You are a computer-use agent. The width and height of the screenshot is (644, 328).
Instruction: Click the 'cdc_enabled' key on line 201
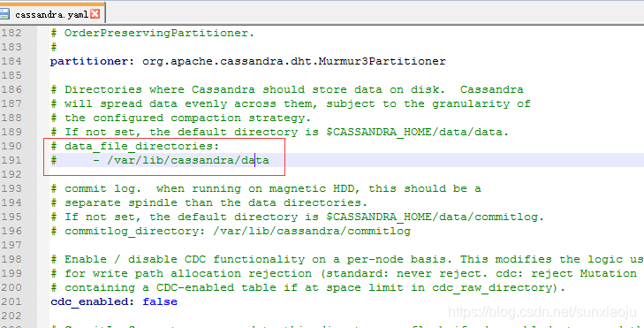[89, 302]
